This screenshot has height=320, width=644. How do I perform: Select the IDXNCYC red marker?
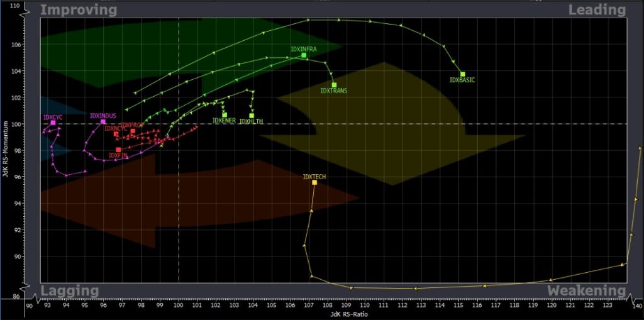116,134
